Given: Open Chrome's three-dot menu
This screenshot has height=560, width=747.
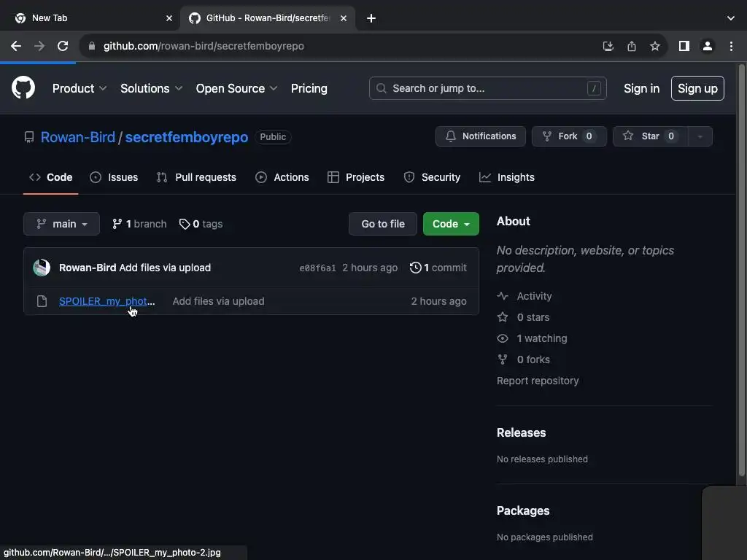Looking at the screenshot, I should coord(731,46).
